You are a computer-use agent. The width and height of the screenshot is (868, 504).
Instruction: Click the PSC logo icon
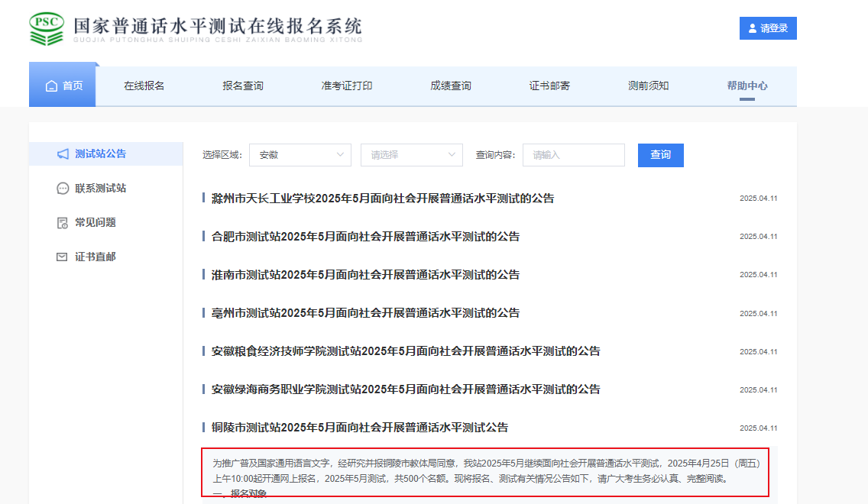(47, 29)
